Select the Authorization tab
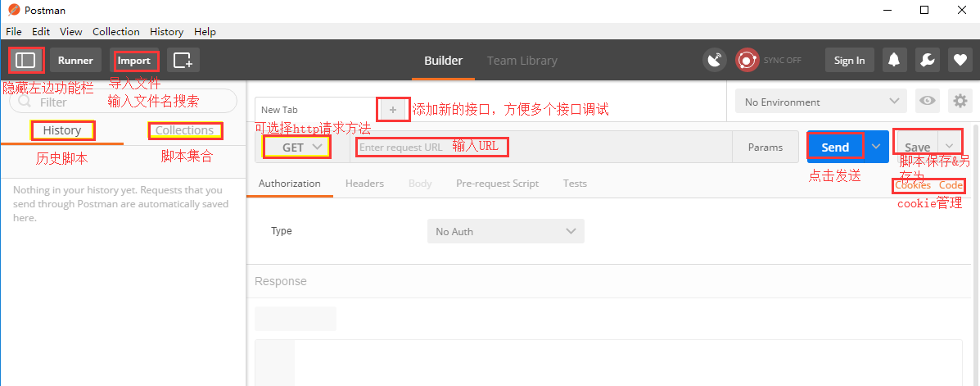Image resolution: width=980 pixels, height=386 pixels. (x=289, y=184)
